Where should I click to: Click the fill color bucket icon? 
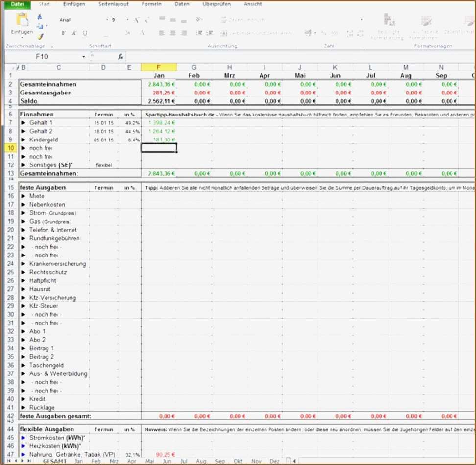click(128, 33)
